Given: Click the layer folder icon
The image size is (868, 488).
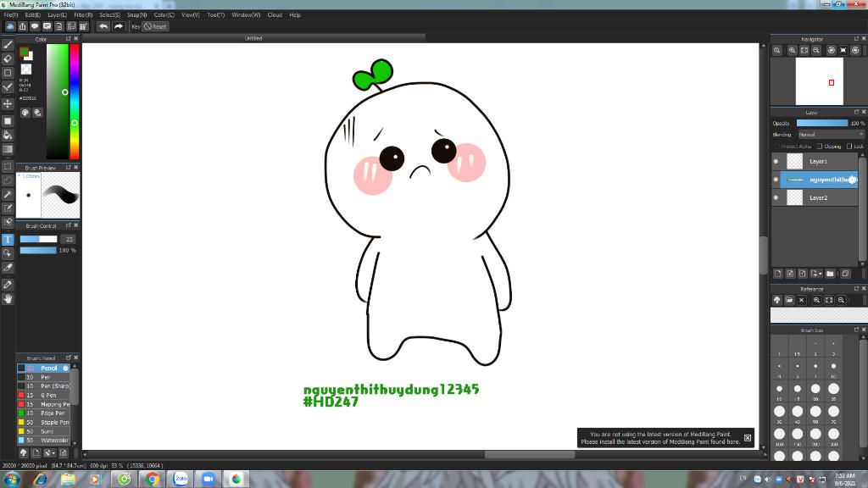Looking at the screenshot, I should 830,274.
